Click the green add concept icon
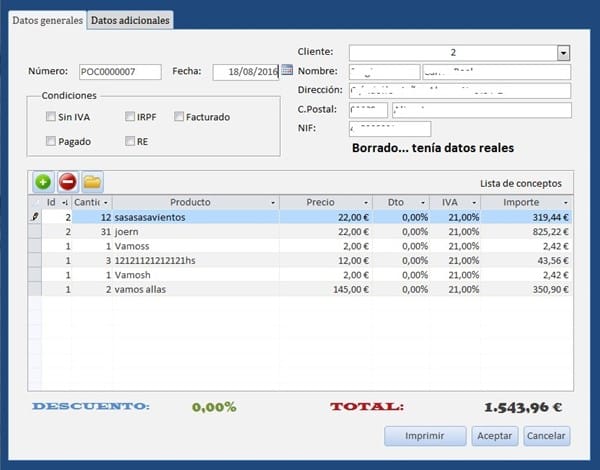 (43, 182)
